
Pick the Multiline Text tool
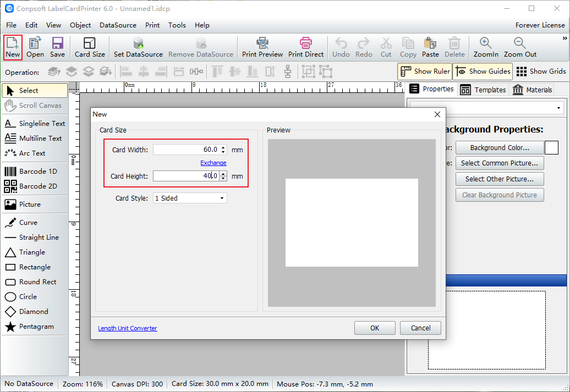tap(35, 139)
